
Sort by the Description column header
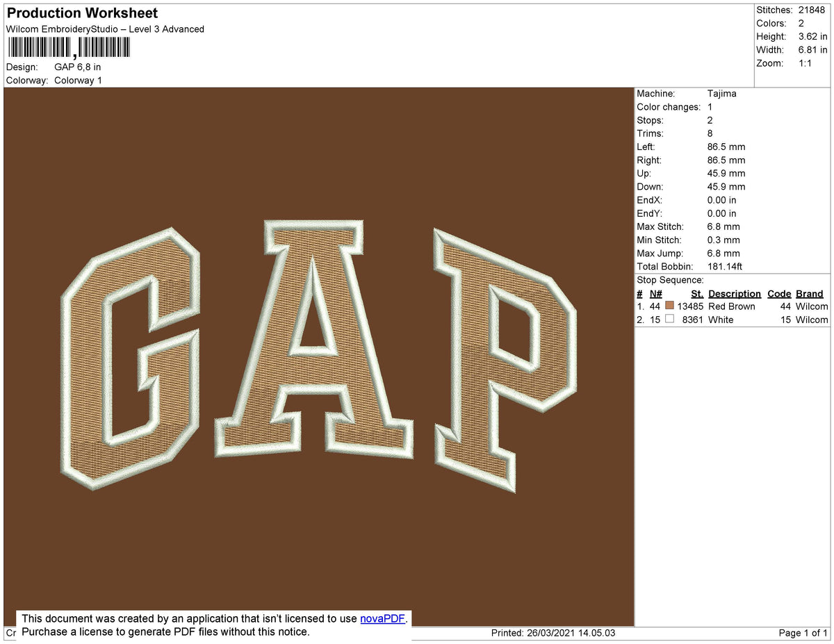[735, 293]
